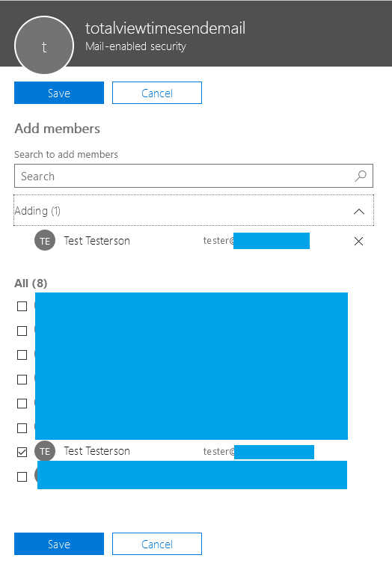392x564 pixels.
Task: Click TE avatar in All list
Action: pos(45,451)
